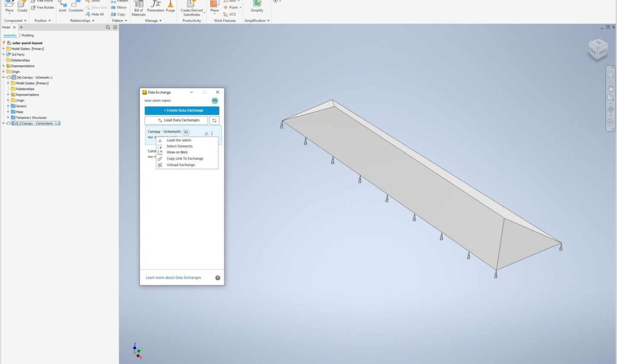617x364 pixels.
Task: Select Copy Link To Exchange menu item
Action: tap(185, 159)
